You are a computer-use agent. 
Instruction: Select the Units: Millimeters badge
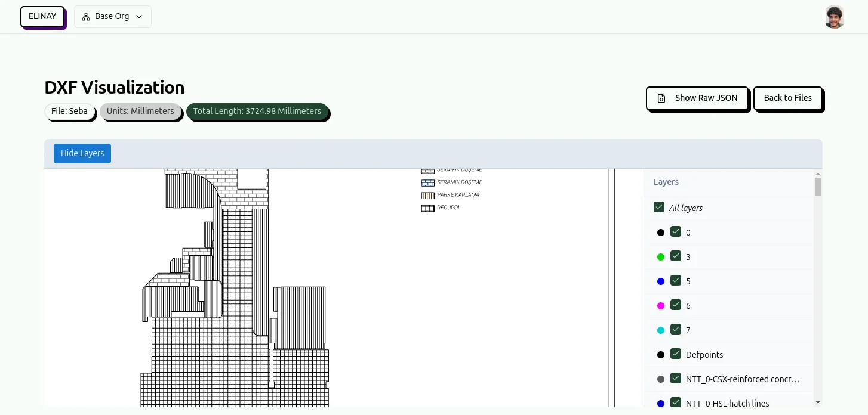click(140, 111)
